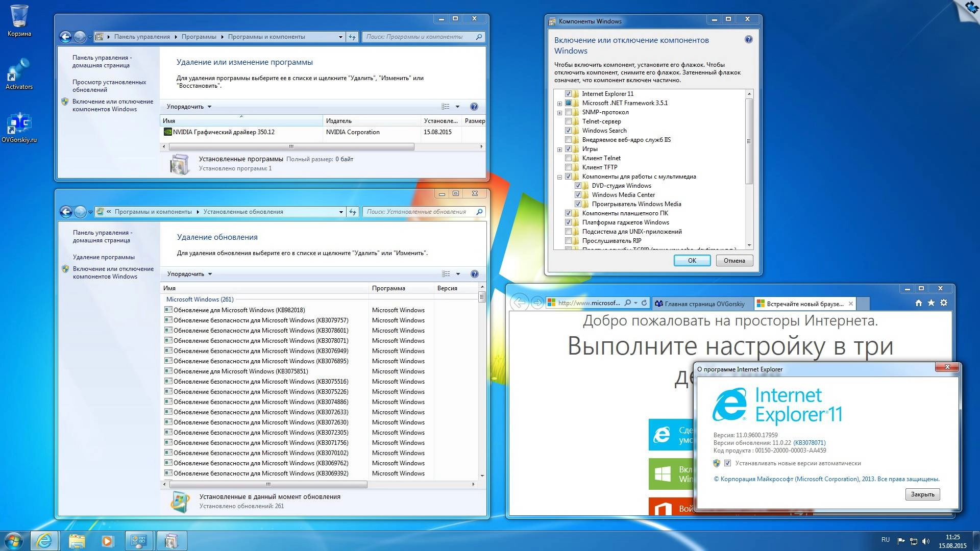This screenshot has width=980, height=551.
Task: Click horizontal scrollbar in Installed Updates list
Action: tap(268, 484)
